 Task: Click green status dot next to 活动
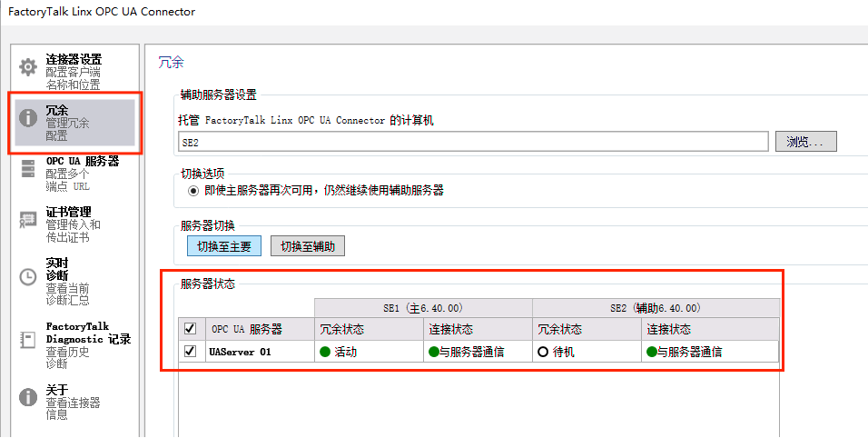coord(325,352)
